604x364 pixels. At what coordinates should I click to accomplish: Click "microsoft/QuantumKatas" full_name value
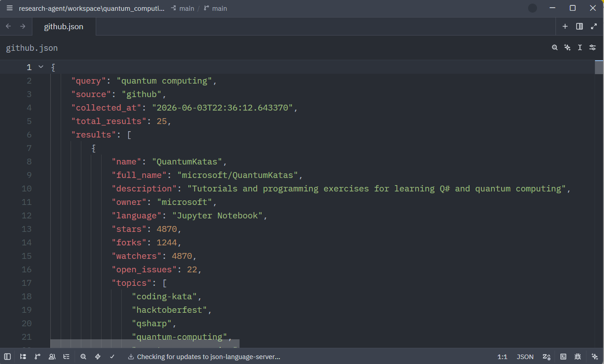coord(238,175)
